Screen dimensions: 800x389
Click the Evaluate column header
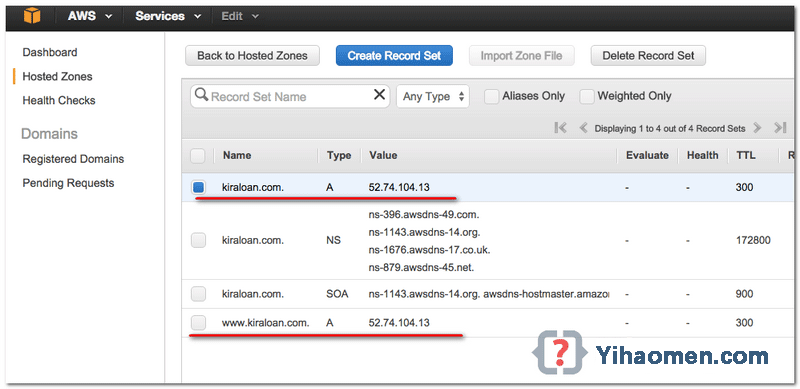pyautogui.click(x=647, y=155)
